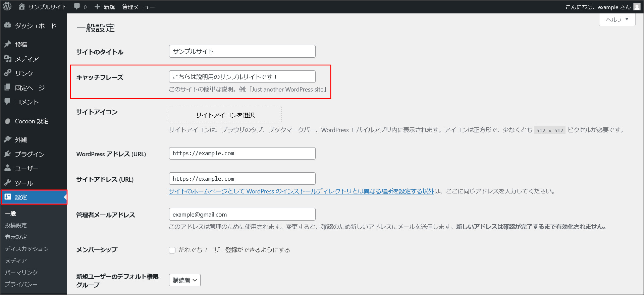The width and height of the screenshot is (644, 295).
Task: Click the ツール wrench icon in sidebar
Action: pyautogui.click(x=7, y=183)
